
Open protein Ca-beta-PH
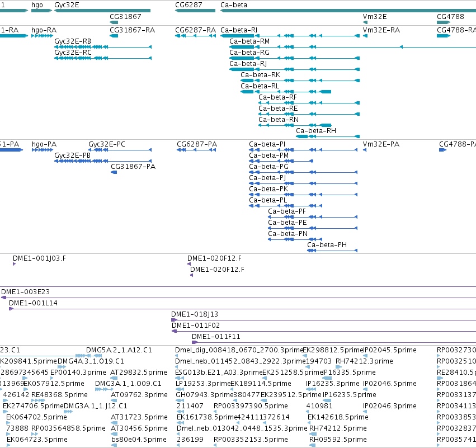327,245
